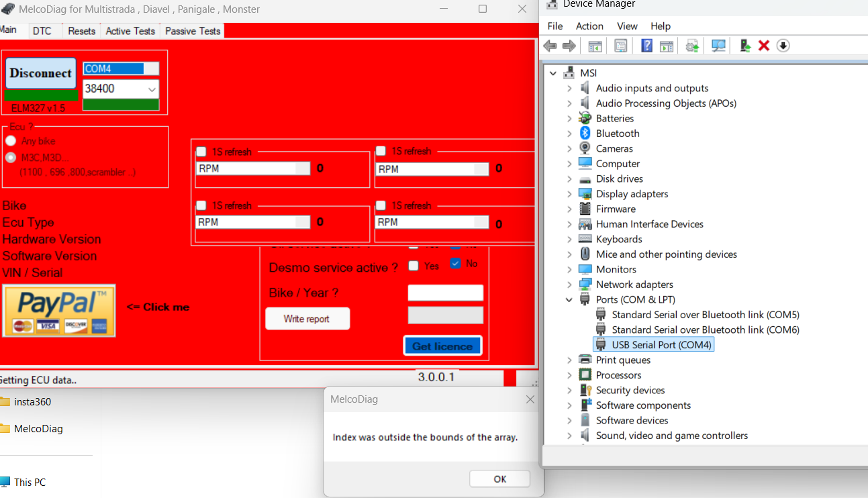Switch to the DTC tab in MelcoDiag

tap(42, 31)
